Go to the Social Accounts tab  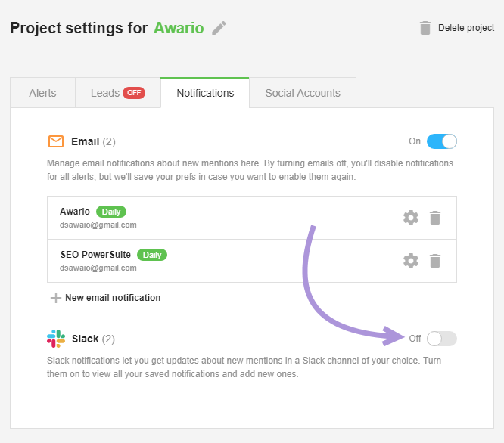tap(303, 93)
